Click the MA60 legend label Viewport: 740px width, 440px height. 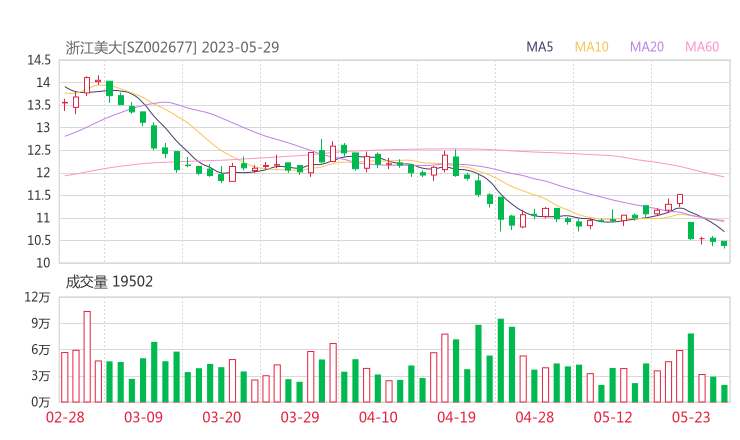tap(702, 47)
